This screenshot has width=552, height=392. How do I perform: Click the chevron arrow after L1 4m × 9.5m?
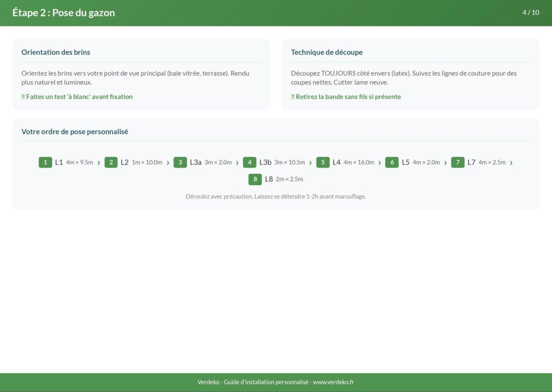pyautogui.click(x=99, y=163)
